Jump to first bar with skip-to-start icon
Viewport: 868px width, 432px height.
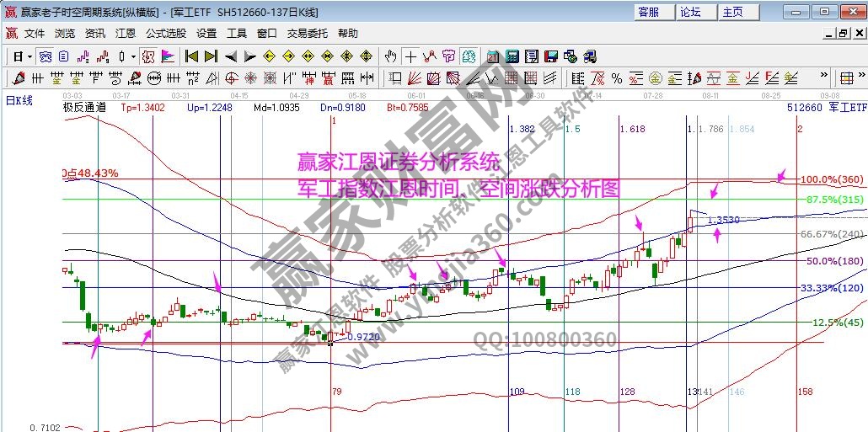191,56
